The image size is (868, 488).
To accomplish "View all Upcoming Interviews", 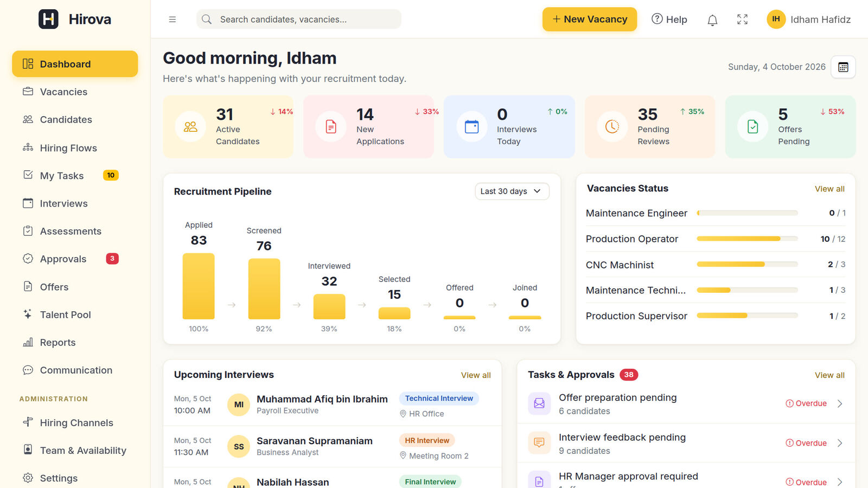I will tap(476, 375).
